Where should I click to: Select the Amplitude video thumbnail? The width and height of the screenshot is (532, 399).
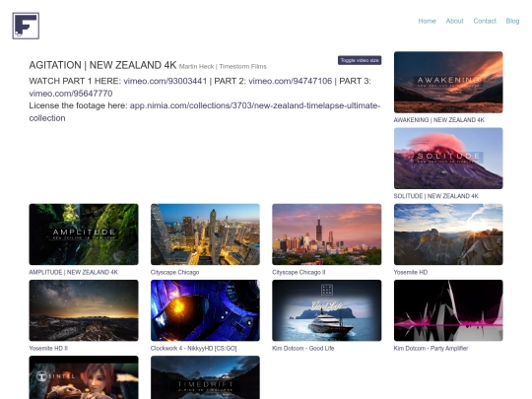tap(84, 234)
